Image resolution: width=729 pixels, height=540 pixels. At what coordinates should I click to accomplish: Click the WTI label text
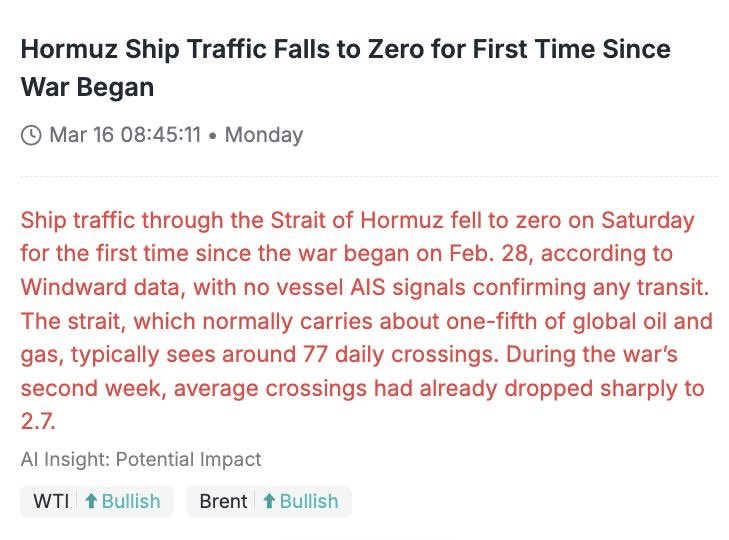pyautogui.click(x=51, y=501)
